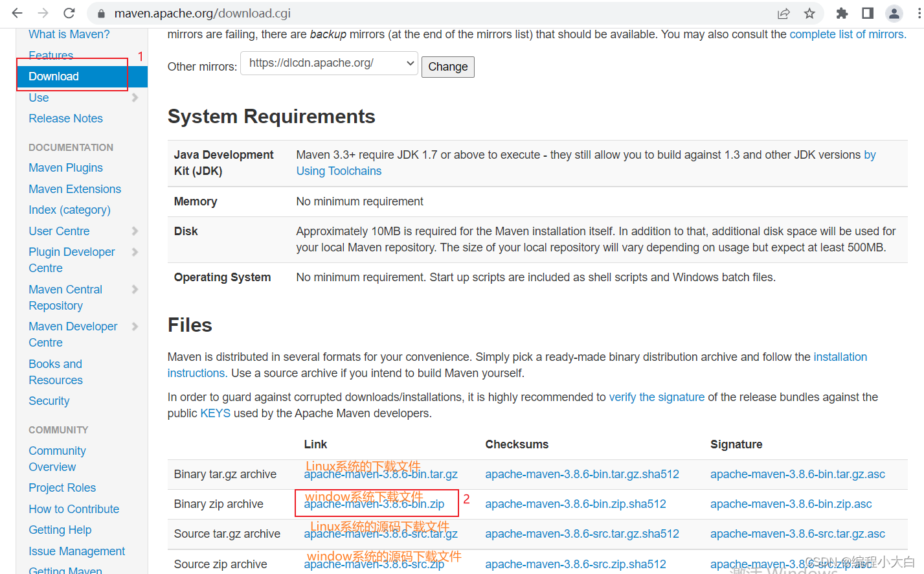Click the lock icon in address bar

pyautogui.click(x=101, y=14)
